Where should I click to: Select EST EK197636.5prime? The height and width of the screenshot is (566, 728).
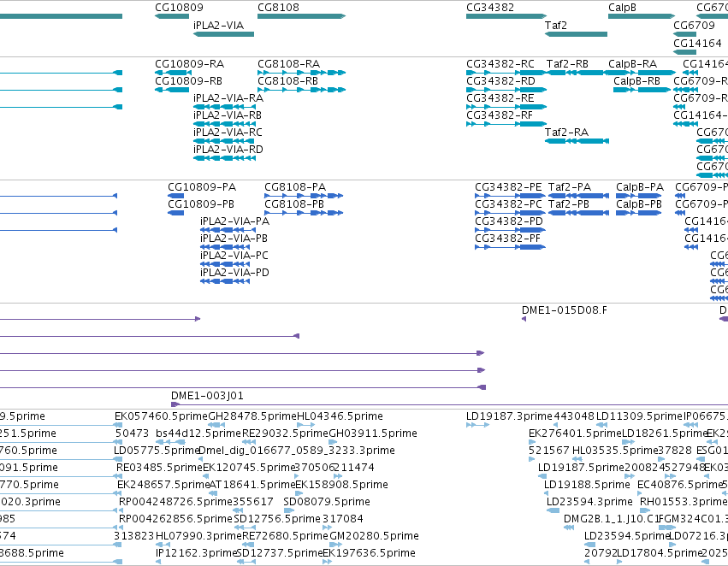pos(327,562)
